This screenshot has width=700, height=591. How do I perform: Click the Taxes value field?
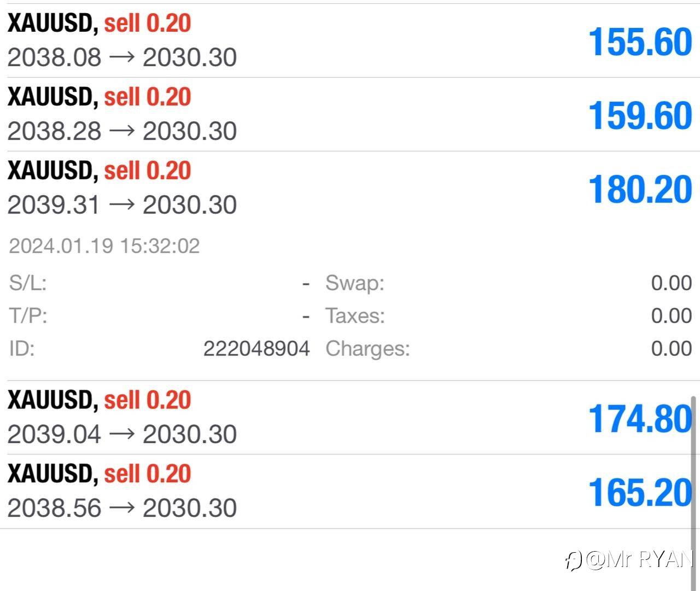671,316
